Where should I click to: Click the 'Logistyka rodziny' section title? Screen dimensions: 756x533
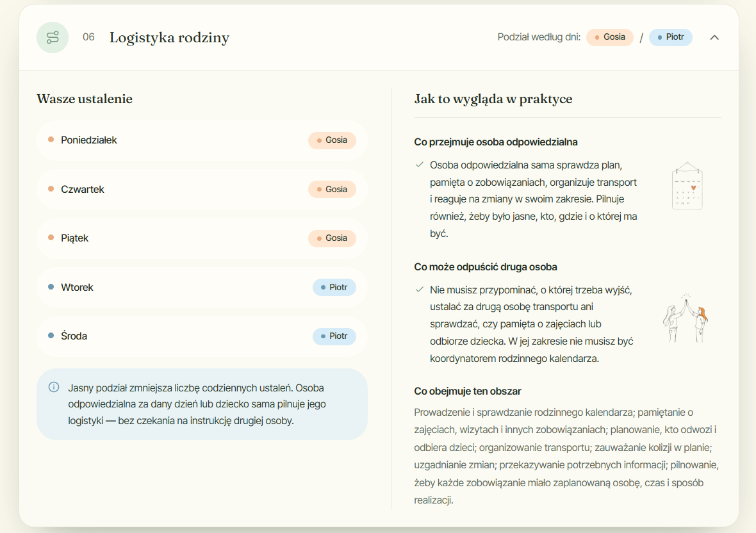tap(169, 38)
